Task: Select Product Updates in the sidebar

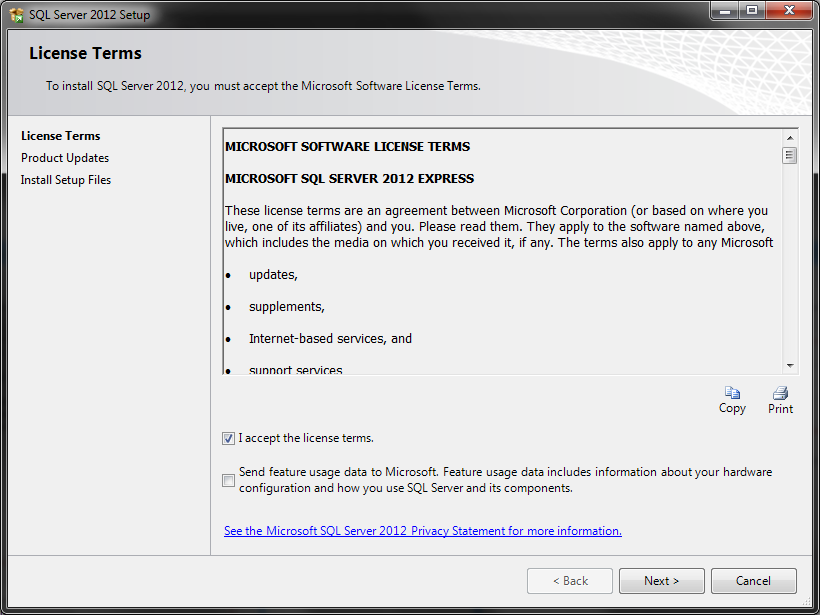Action: (65, 157)
